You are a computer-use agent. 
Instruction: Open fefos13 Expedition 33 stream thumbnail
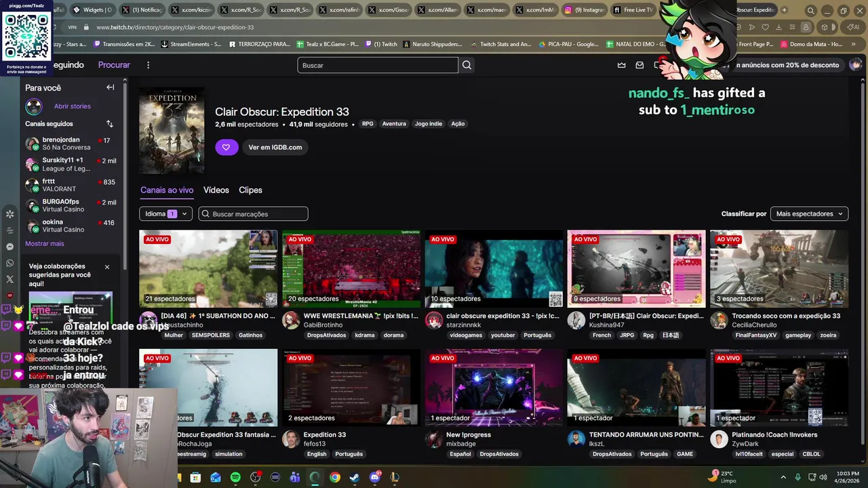pos(351,388)
